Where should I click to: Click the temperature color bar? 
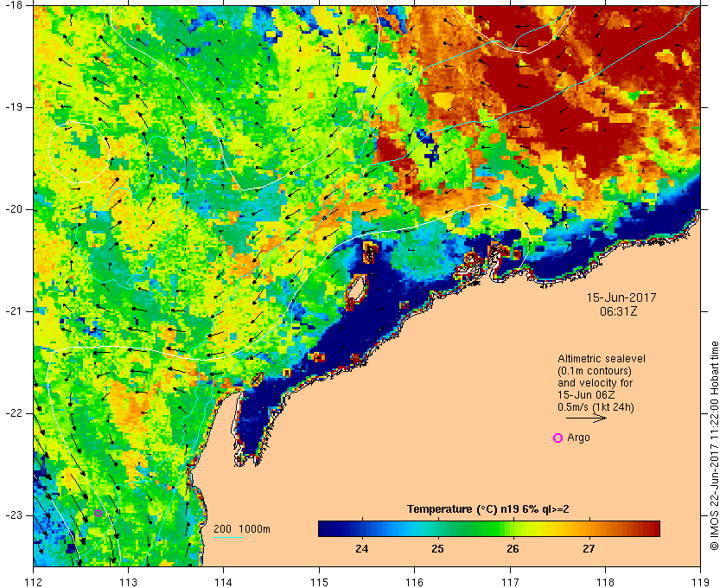(x=489, y=528)
